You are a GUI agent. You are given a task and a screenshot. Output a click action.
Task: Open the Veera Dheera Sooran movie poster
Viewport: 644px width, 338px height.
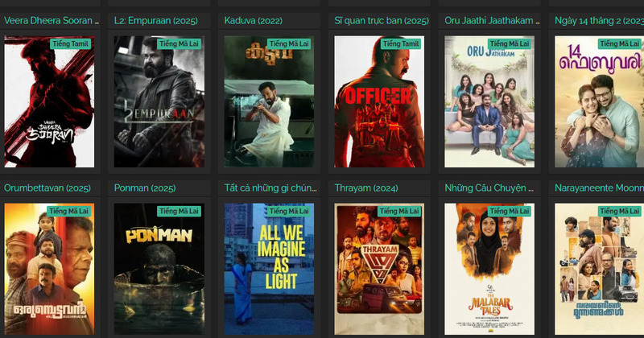pyautogui.click(x=49, y=101)
